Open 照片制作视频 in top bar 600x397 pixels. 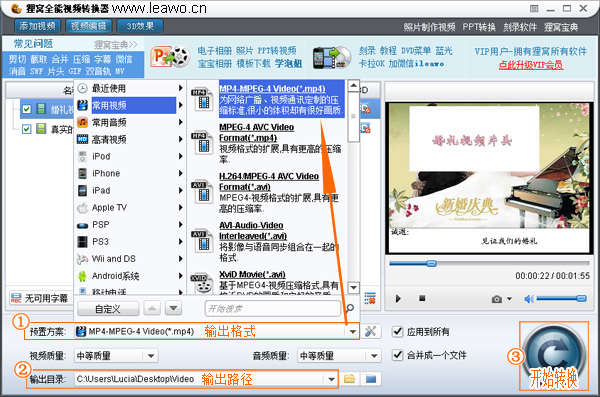point(429,27)
